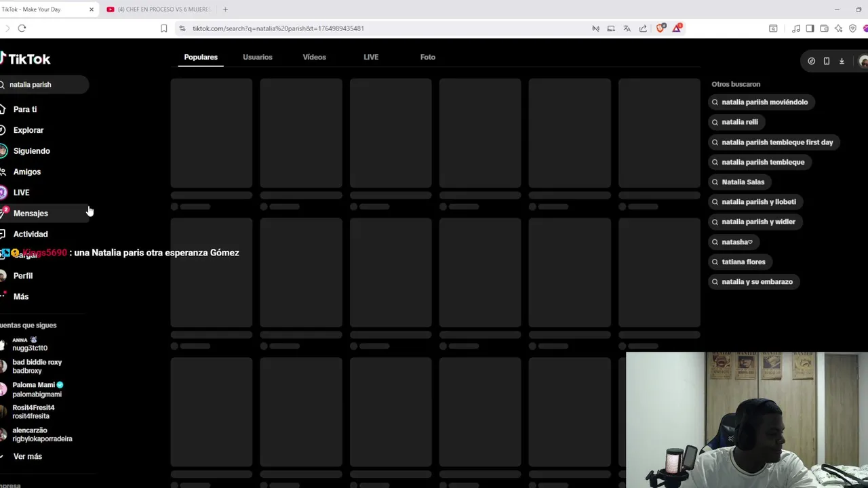Open Explorar in sidebar
The height and width of the screenshot is (488, 868).
click(28, 130)
